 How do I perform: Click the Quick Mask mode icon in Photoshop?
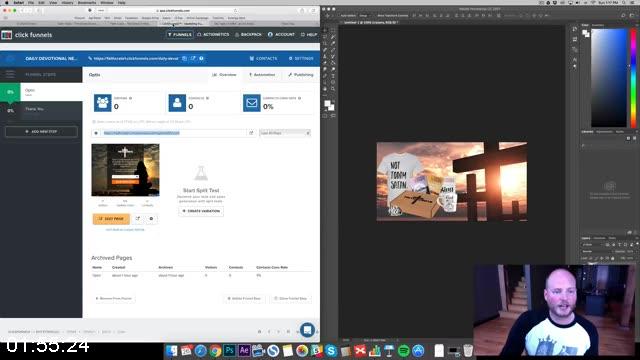[325, 116]
